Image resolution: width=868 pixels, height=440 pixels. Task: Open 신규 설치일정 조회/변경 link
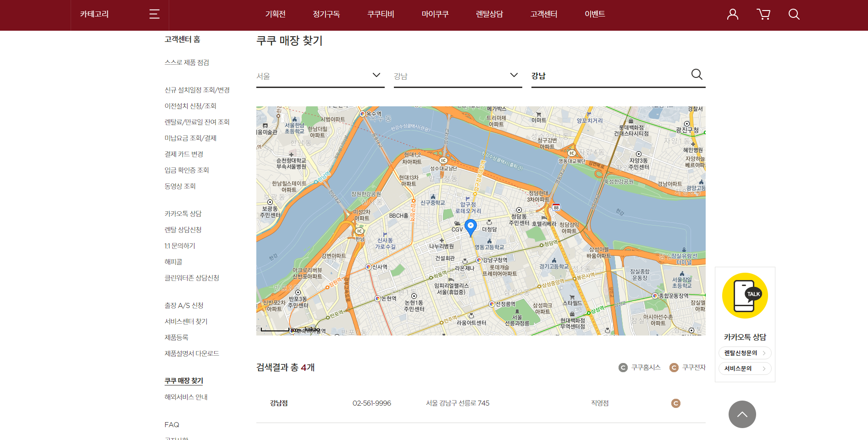(197, 90)
